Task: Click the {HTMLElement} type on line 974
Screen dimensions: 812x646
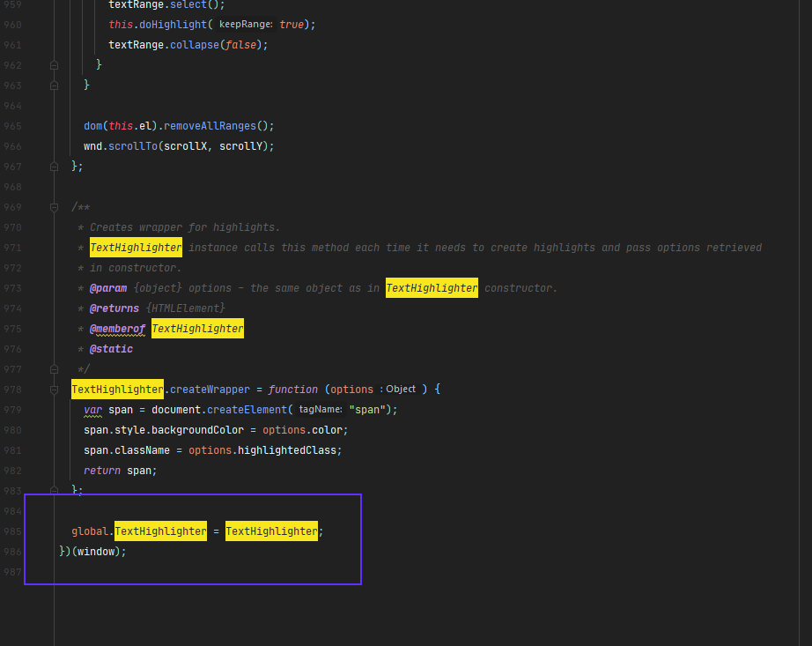Action: (186, 308)
